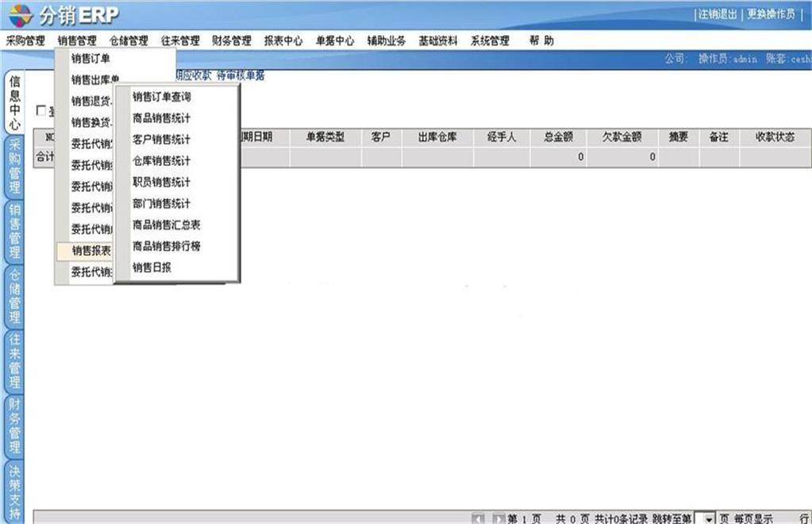
Task: Toggle the checkbox above the table
Action: pyautogui.click(x=41, y=110)
